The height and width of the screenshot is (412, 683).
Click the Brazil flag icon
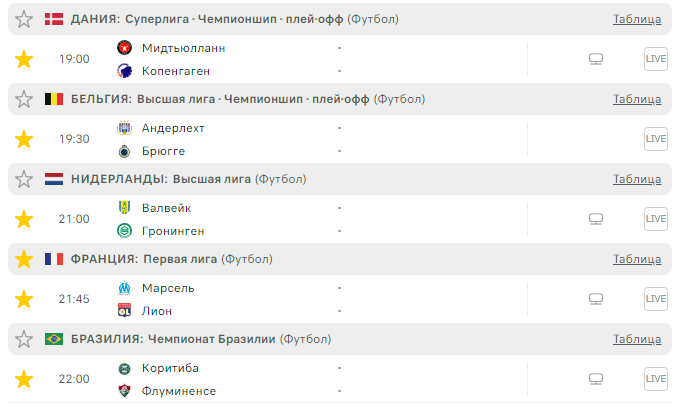[54, 339]
